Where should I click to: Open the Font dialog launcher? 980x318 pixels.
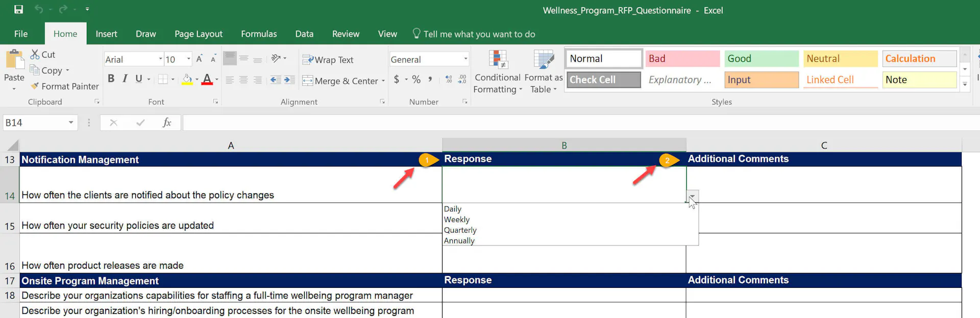[215, 102]
